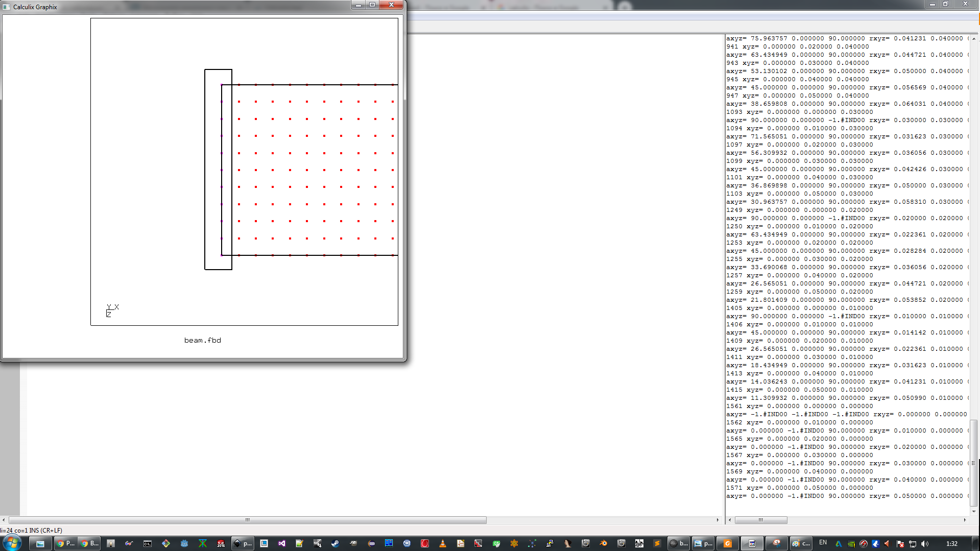Open the PuTTY taskbar icon
Viewport: 980px width, 551px height.
tap(549, 544)
